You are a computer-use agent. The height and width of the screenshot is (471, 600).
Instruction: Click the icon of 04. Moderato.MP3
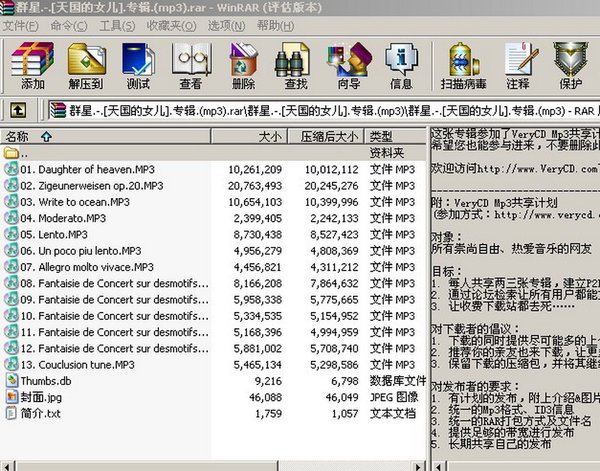[11, 218]
